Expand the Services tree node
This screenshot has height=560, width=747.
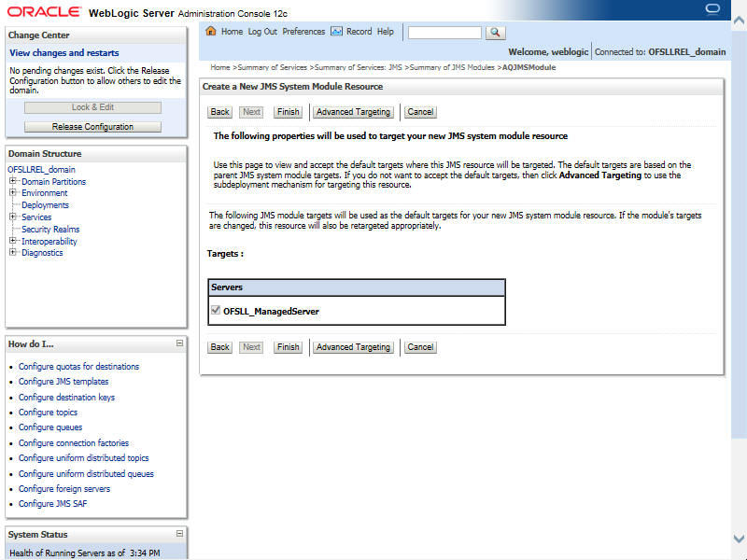tap(13, 217)
